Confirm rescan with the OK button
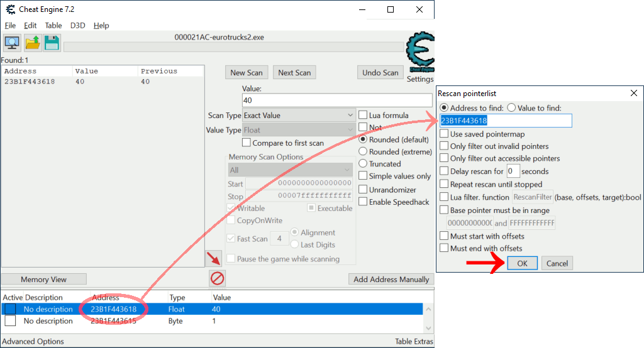 [x=522, y=263]
